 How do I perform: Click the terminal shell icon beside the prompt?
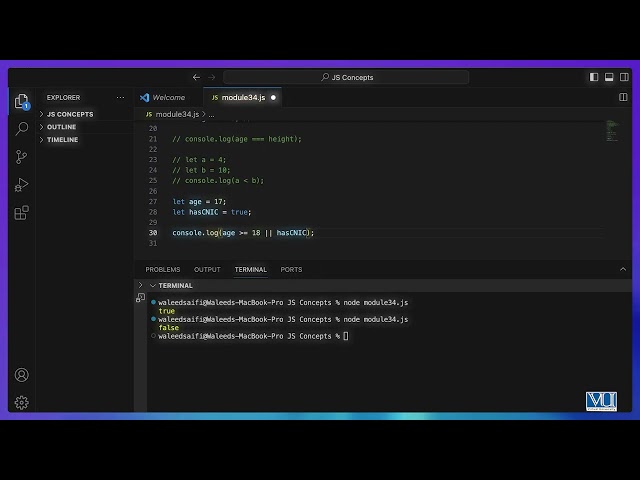(x=140, y=298)
